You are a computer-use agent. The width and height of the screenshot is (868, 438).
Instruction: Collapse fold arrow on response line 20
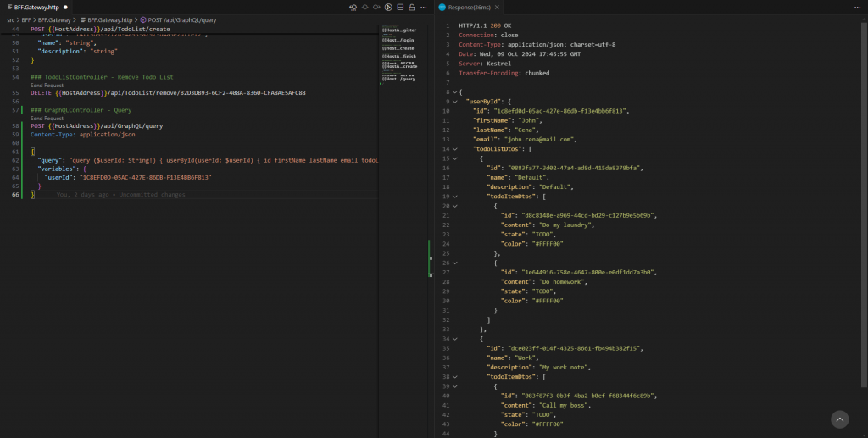click(x=454, y=206)
